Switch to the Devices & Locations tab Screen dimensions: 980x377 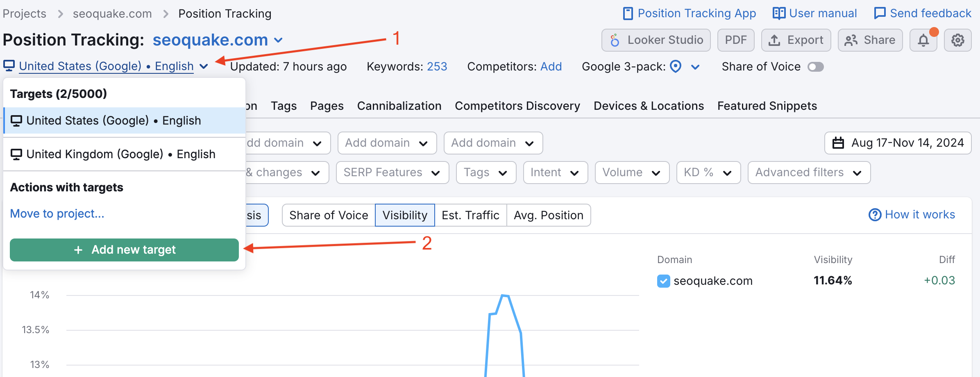click(x=649, y=106)
